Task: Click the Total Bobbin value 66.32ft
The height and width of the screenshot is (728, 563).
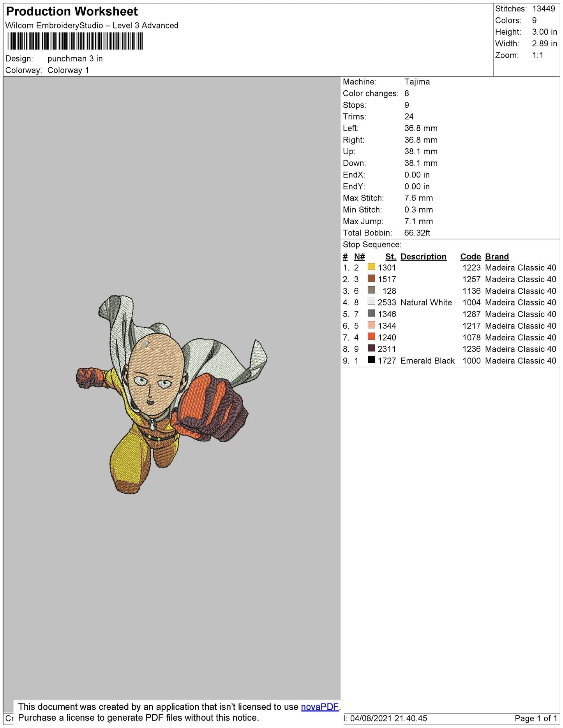Action: (x=417, y=233)
